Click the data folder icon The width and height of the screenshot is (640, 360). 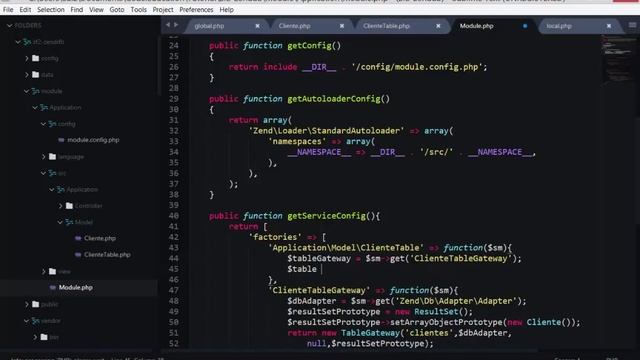tap(36, 75)
